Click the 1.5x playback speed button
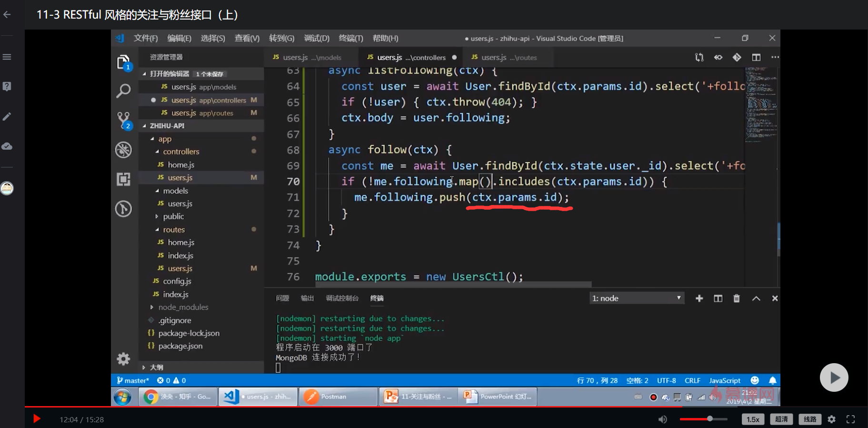 click(x=752, y=419)
